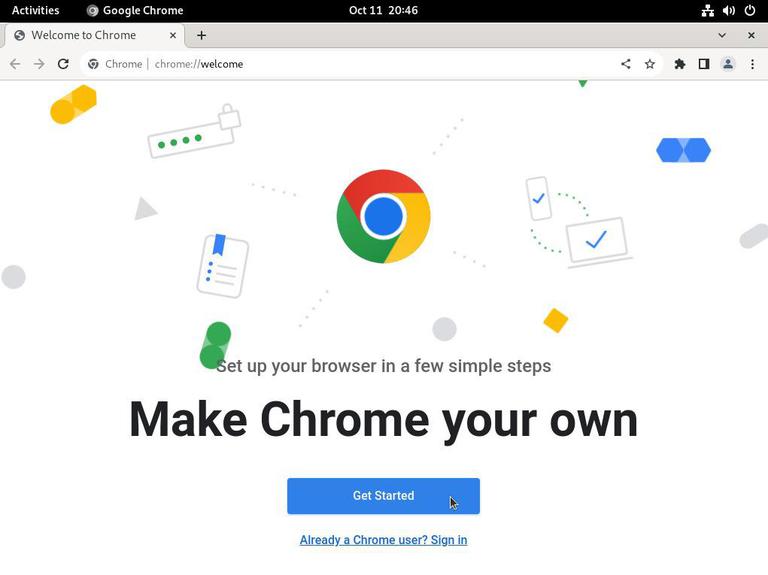Expand the tab search chevron
The width and height of the screenshot is (768, 575).
(x=722, y=35)
